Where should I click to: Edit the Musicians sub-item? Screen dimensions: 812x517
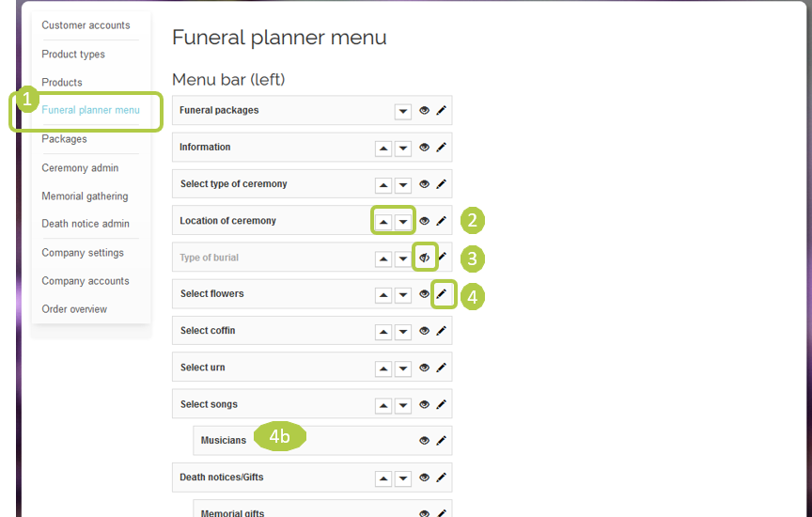click(x=441, y=441)
